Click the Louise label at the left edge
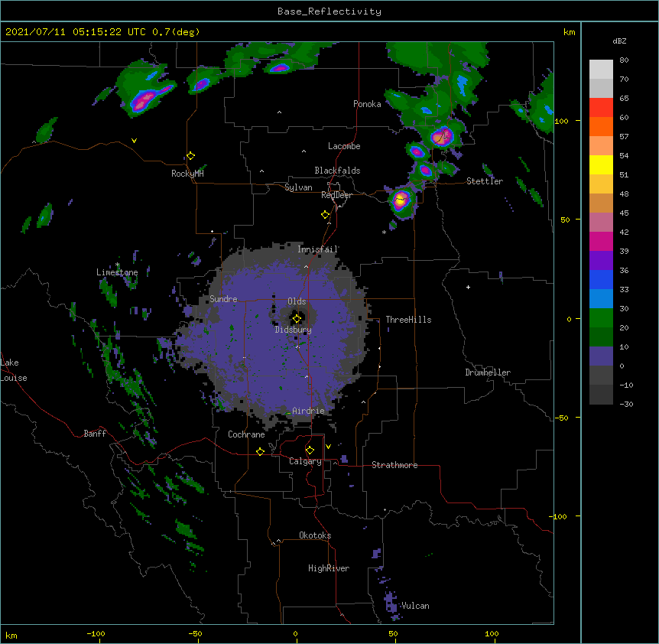This screenshot has width=659, height=644. [14, 378]
